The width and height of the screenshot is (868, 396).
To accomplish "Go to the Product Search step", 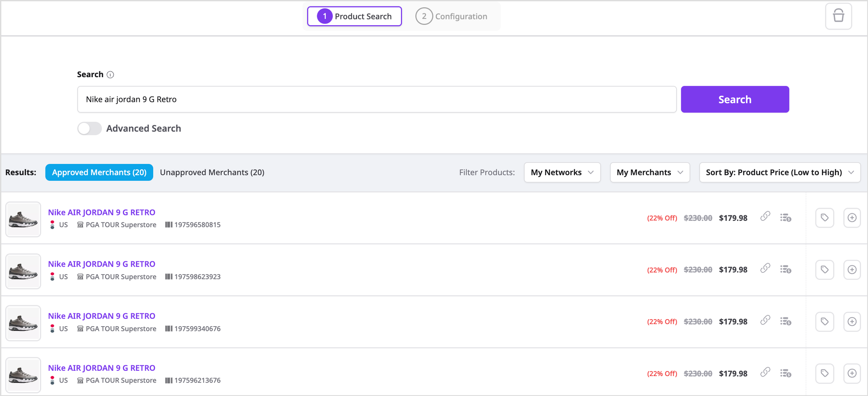I will pos(355,16).
